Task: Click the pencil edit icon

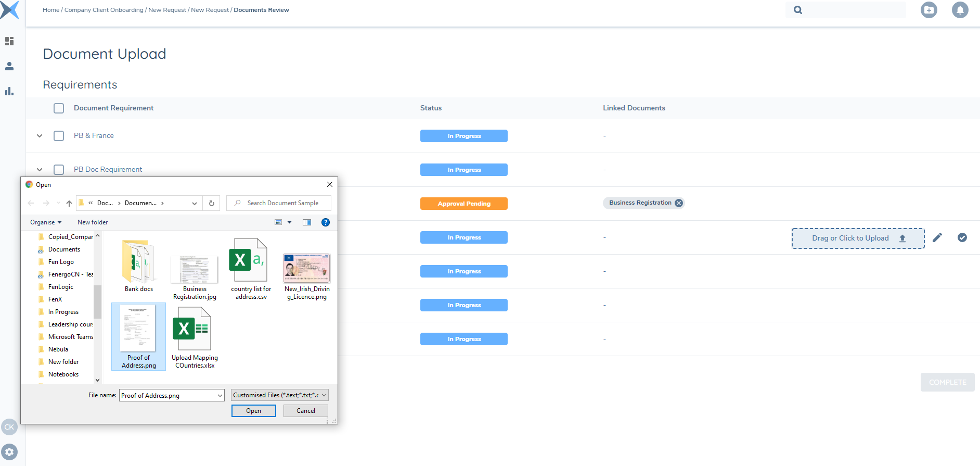Action: click(937, 238)
